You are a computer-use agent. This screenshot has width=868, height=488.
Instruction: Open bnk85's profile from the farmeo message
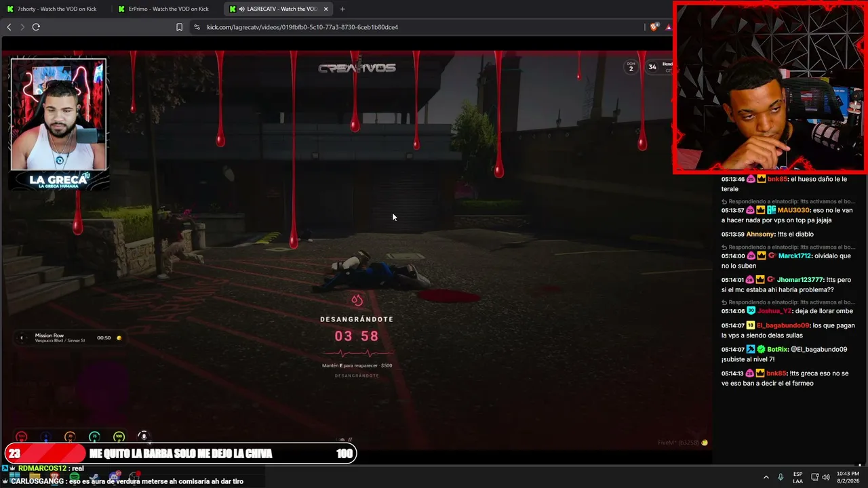point(777,373)
